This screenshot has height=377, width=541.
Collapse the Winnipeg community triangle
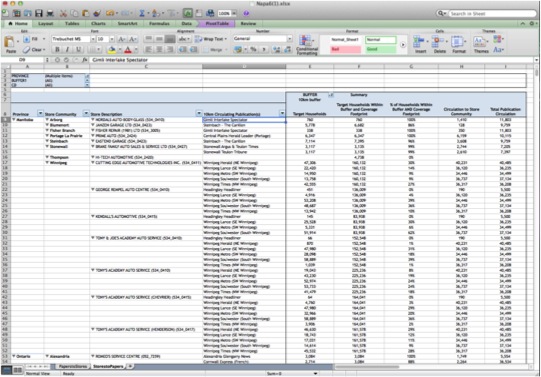(x=47, y=163)
